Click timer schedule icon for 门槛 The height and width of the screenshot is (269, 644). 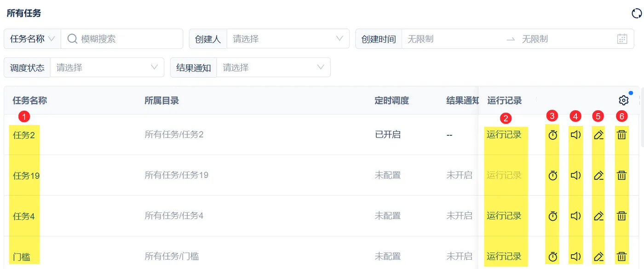(x=553, y=257)
